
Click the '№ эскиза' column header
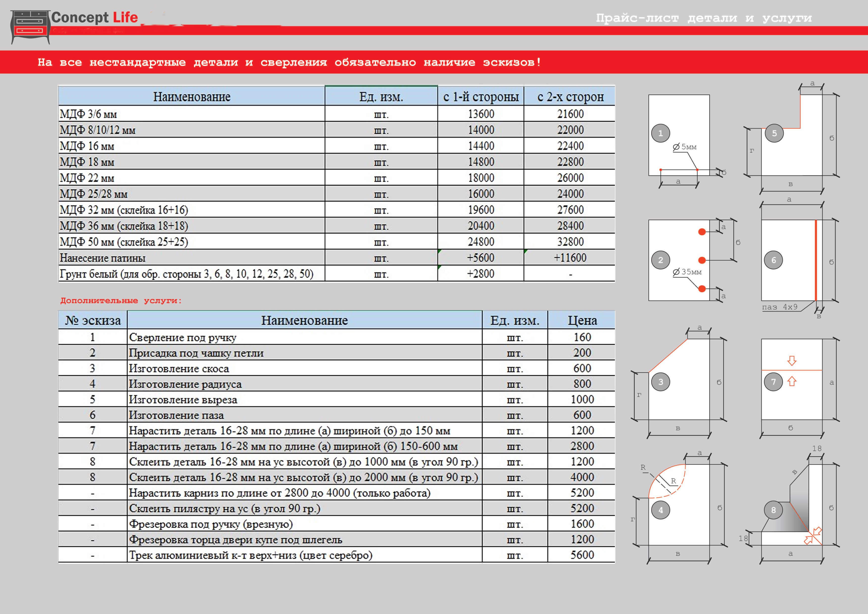(93, 320)
